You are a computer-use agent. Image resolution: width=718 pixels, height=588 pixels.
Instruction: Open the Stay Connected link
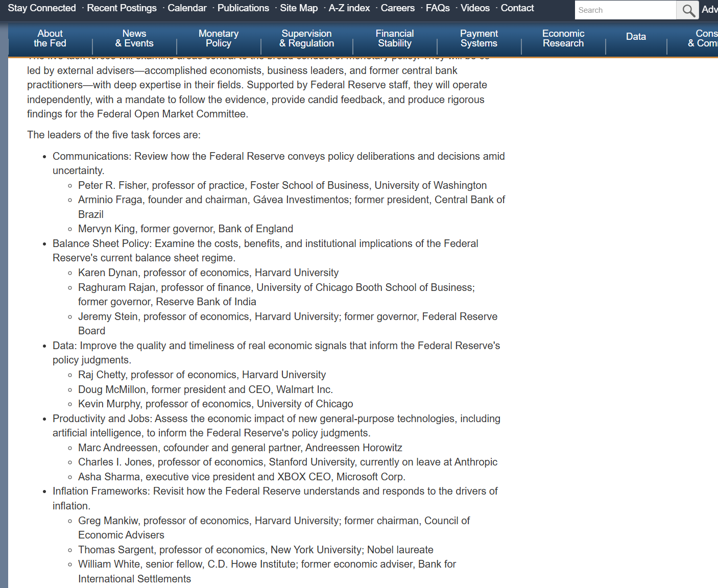click(x=42, y=8)
